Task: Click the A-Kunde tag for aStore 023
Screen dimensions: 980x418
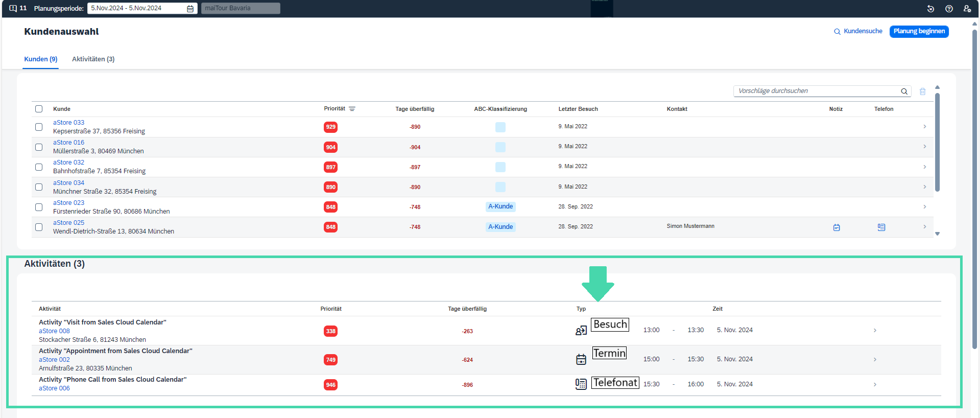Action: pyautogui.click(x=500, y=206)
